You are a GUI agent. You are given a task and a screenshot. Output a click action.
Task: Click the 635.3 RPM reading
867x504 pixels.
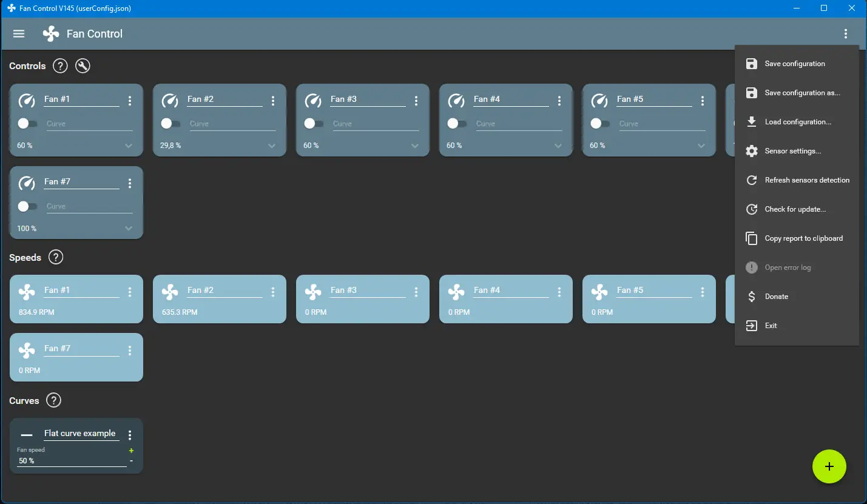[179, 312]
